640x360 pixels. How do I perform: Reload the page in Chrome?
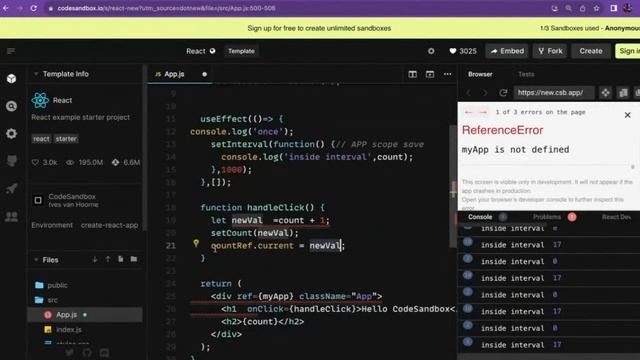click(33, 8)
